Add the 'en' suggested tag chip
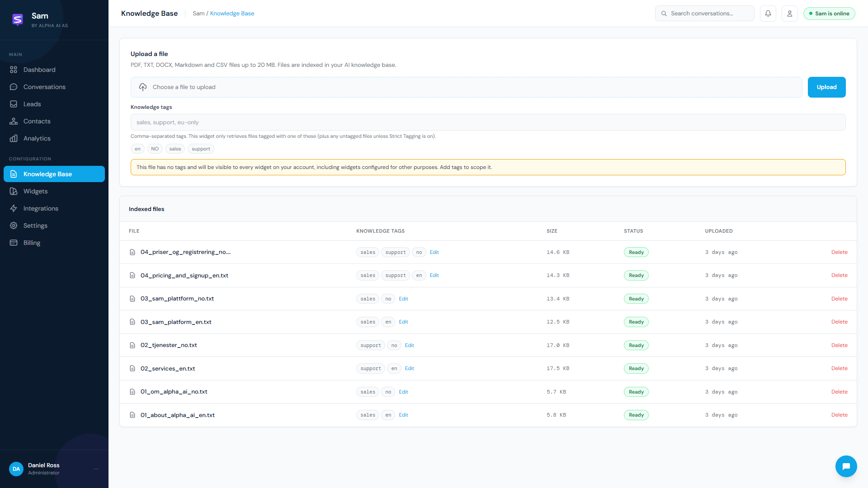 click(137, 149)
